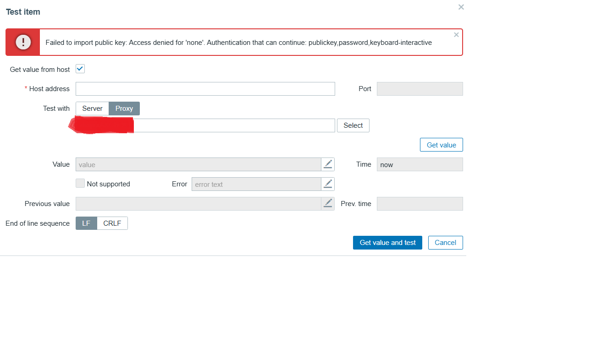Tick the Not supported checkbox

80,184
